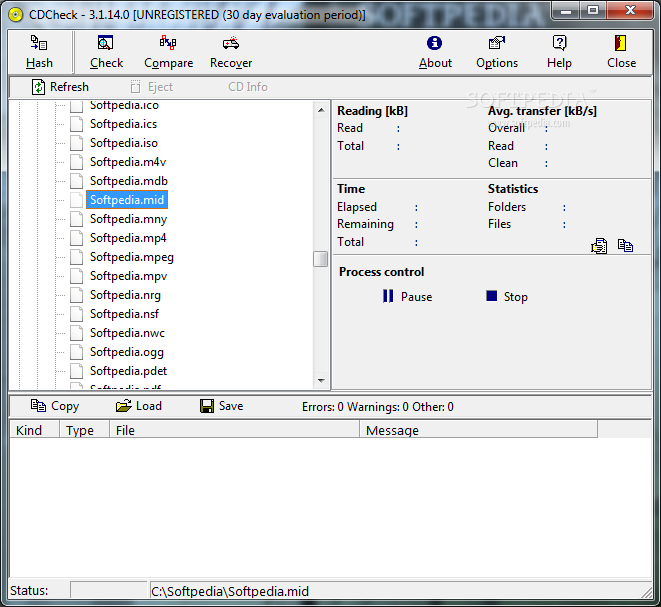Screen dimensions: 661x607
Task: Select the Softpedia.mdb file
Action: (129, 181)
